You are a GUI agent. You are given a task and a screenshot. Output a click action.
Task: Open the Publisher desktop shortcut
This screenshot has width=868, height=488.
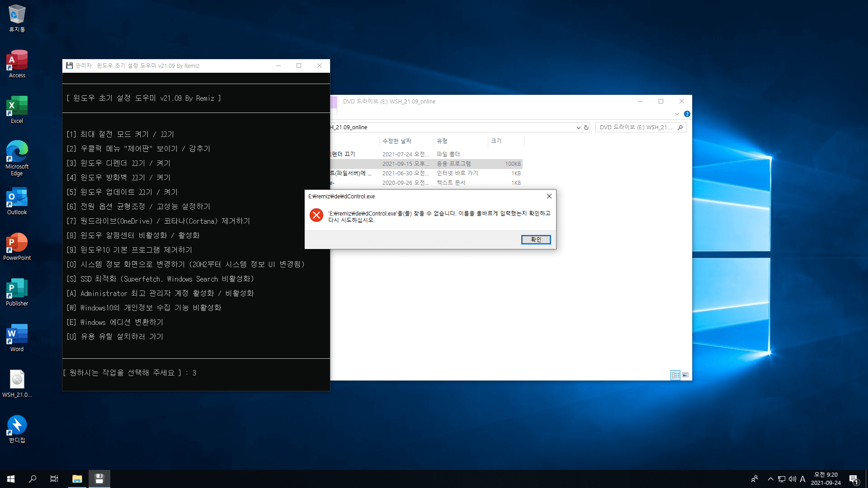coord(17,292)
